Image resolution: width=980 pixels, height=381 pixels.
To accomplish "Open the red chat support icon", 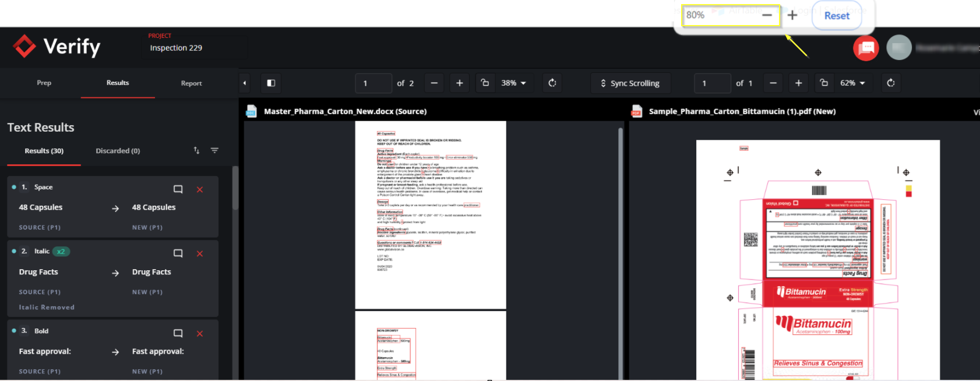I will pos(866,48).
